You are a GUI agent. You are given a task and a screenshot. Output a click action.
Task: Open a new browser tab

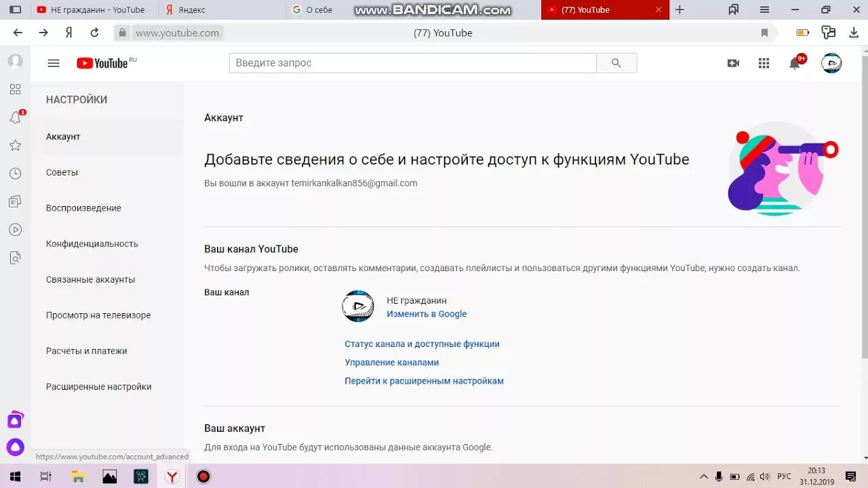pyautogui.click(x=679, y=9)
